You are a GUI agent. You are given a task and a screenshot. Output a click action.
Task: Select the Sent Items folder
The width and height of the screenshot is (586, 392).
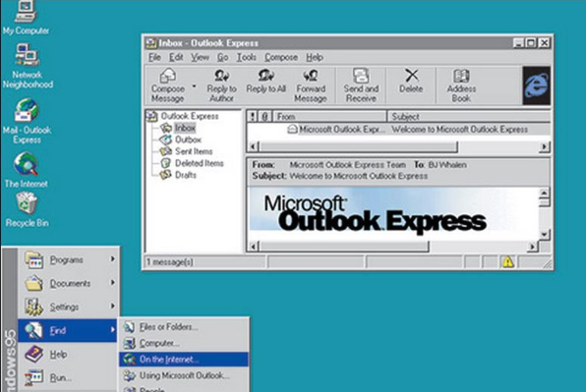point(194,151)
